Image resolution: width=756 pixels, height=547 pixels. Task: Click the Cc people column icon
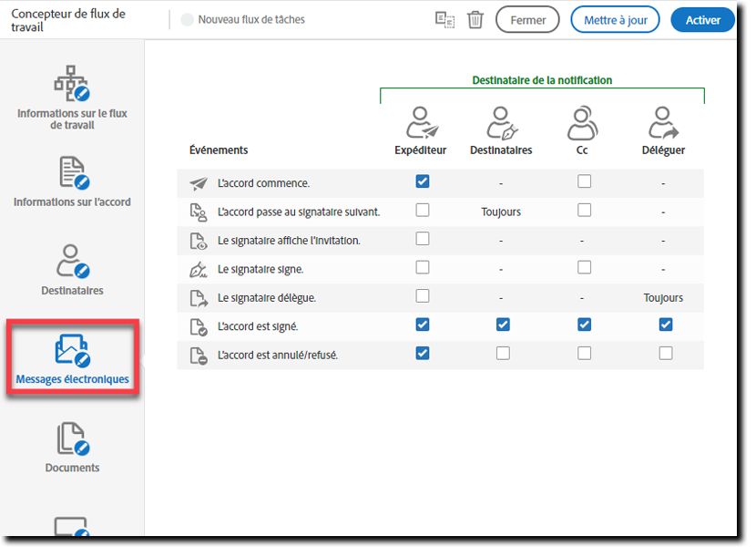pyautogui.click(x=582, y=123)
